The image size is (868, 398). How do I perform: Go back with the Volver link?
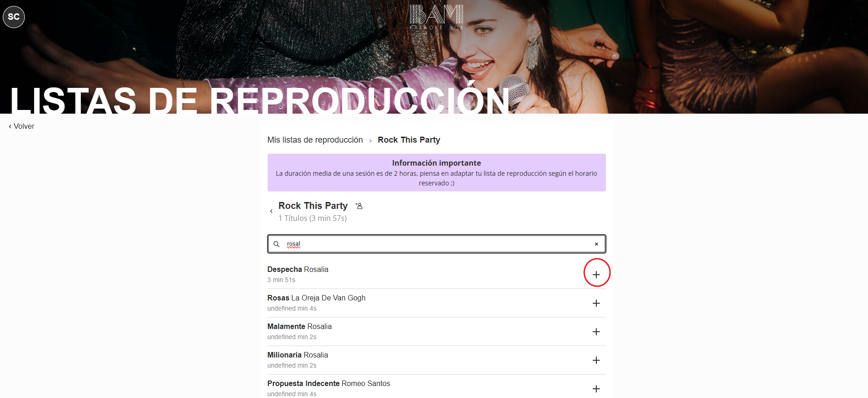22,126
